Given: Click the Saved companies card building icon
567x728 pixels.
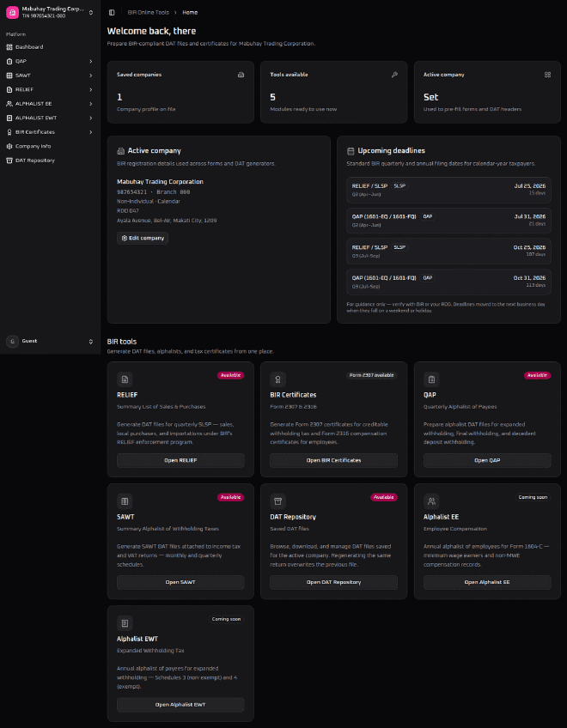Looking at the screenshot, I should 241,75.
